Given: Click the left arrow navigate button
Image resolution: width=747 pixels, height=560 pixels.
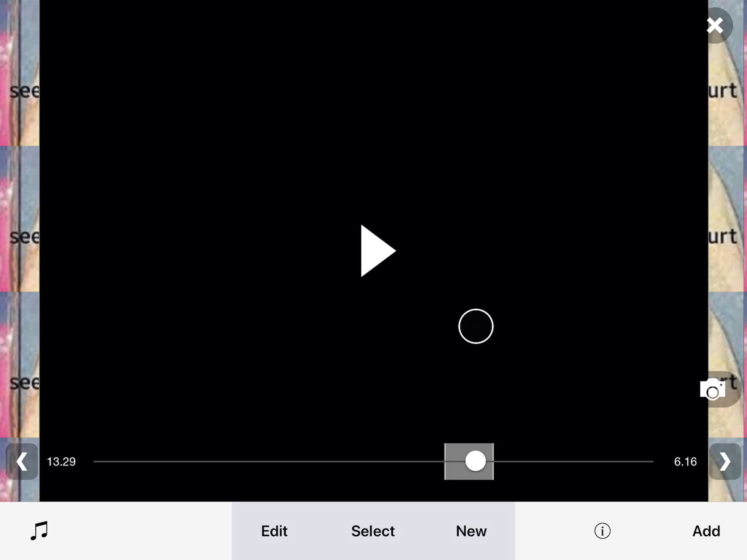Looking at the screenshot, I should pyautogui.click(x=22, y=461).
